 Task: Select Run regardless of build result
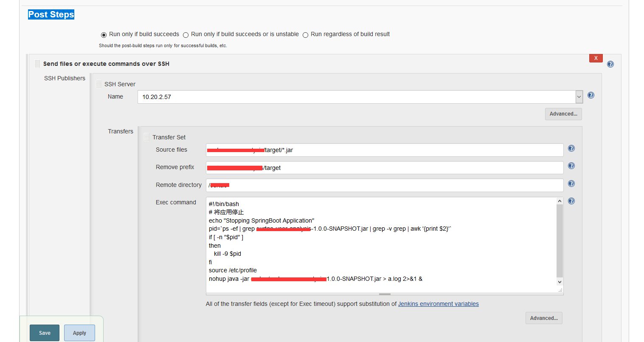point(305,35)
